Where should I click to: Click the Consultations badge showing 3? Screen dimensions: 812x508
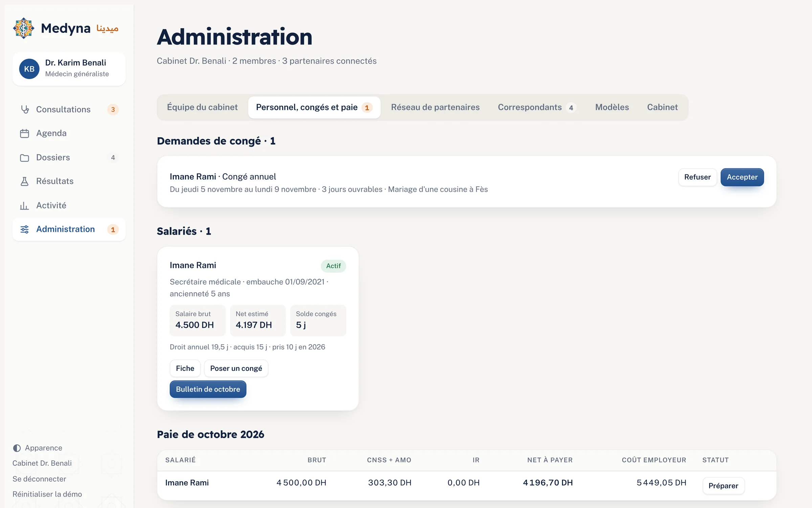113,110
